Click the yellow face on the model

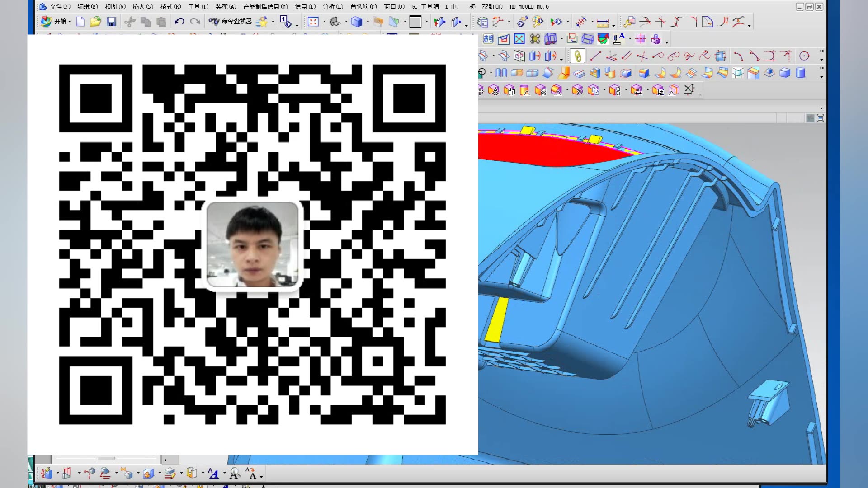(496, 319)
